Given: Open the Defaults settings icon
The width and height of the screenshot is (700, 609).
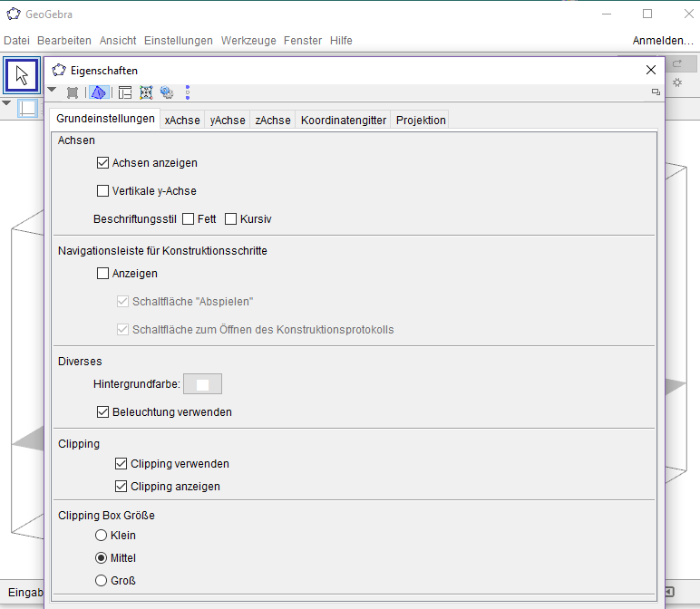Looking at the screenshot, I should (146, 92).
